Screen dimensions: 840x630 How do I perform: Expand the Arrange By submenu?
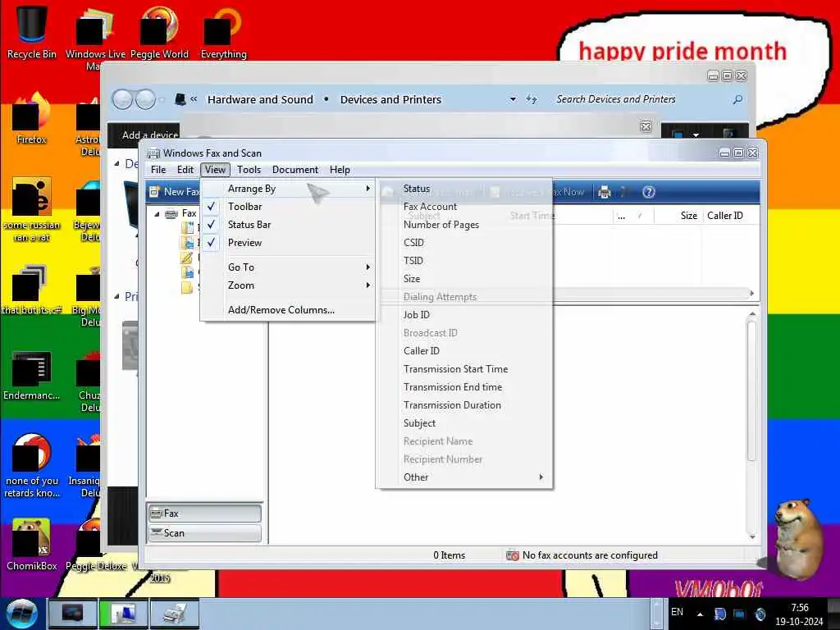point(288,189)
